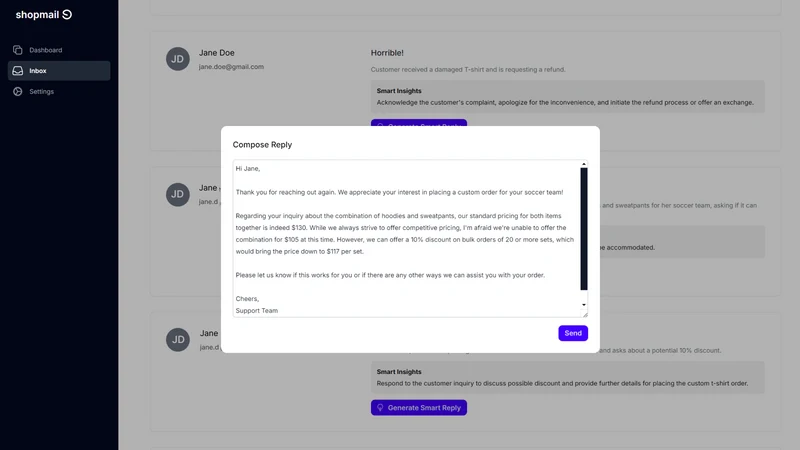Click the 'Cheers,' line in the reply
This screenshot has height=450, width=800.
point(247,298)
